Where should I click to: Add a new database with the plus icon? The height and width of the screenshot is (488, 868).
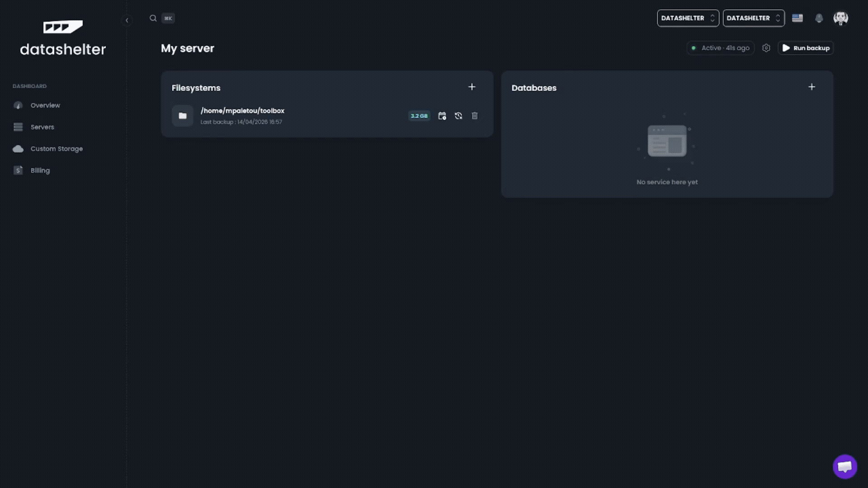click(x=812, y=87)
